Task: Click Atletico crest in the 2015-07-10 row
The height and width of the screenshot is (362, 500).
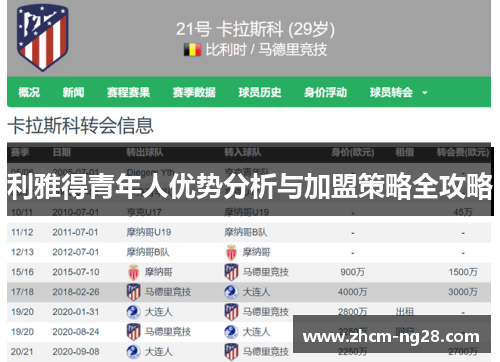Action: (x=231, y=272)
